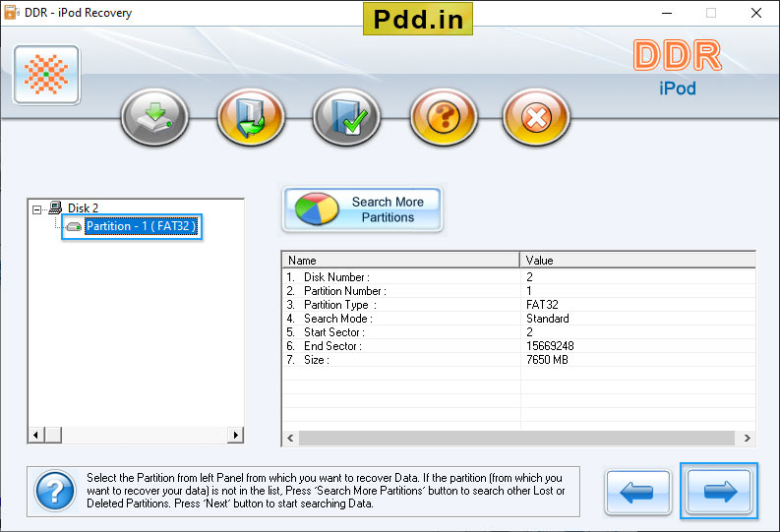780x532 pixels.
Task: Select the Search Mode row
Action: 518,319
